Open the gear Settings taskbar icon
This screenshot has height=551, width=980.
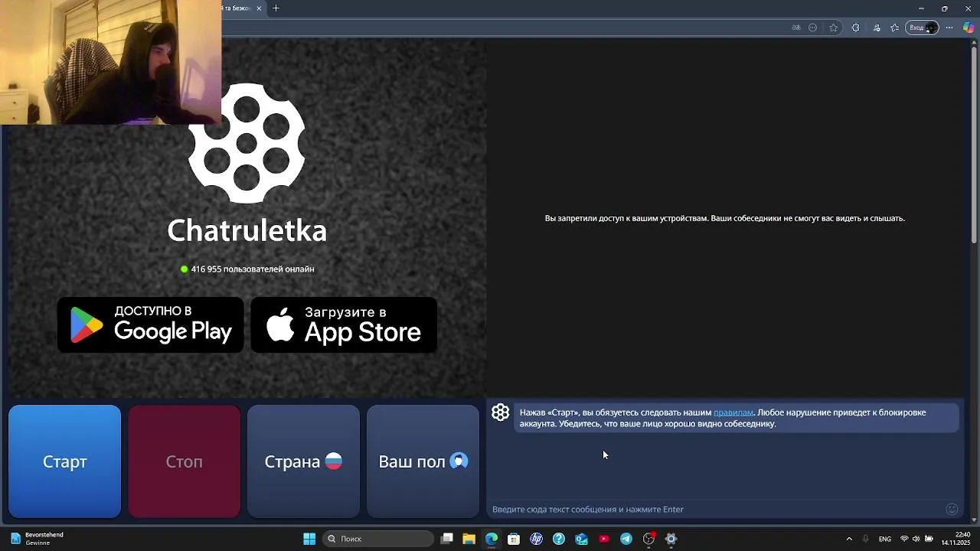coord(671,539)
